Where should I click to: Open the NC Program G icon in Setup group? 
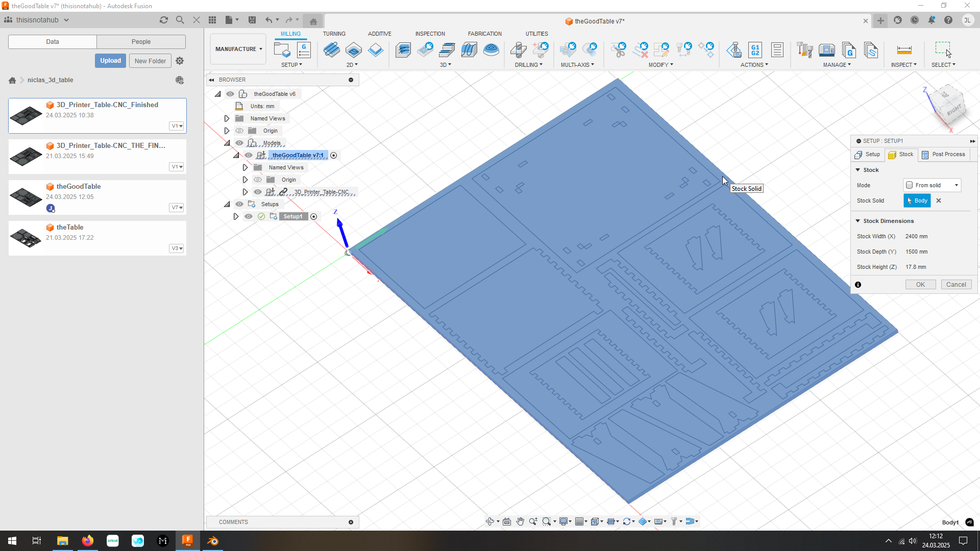pos(304,50)
